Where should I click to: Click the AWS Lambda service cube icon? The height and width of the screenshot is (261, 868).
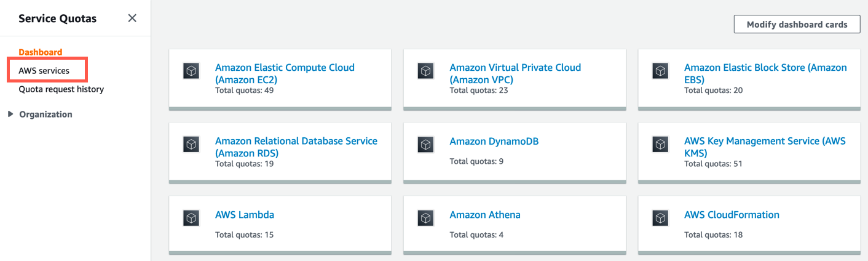(191, 218)
